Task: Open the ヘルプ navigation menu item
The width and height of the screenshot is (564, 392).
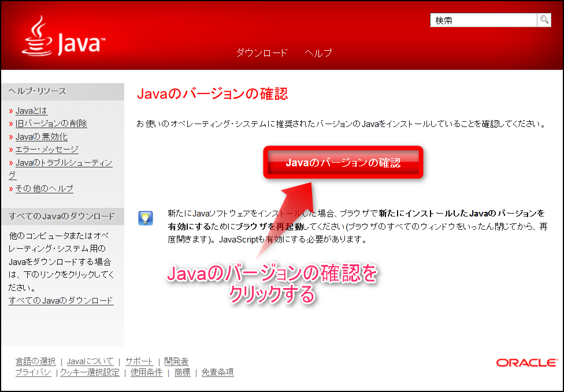Action: (x=318, y=53)
